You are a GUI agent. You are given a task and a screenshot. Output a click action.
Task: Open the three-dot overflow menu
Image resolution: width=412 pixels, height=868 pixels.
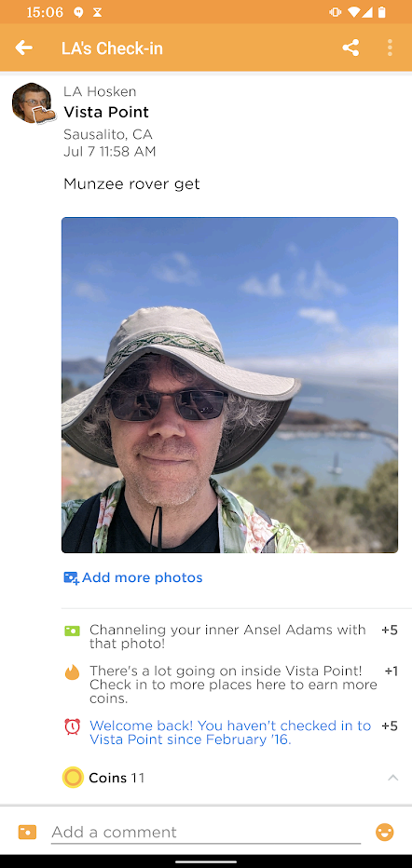390,47
